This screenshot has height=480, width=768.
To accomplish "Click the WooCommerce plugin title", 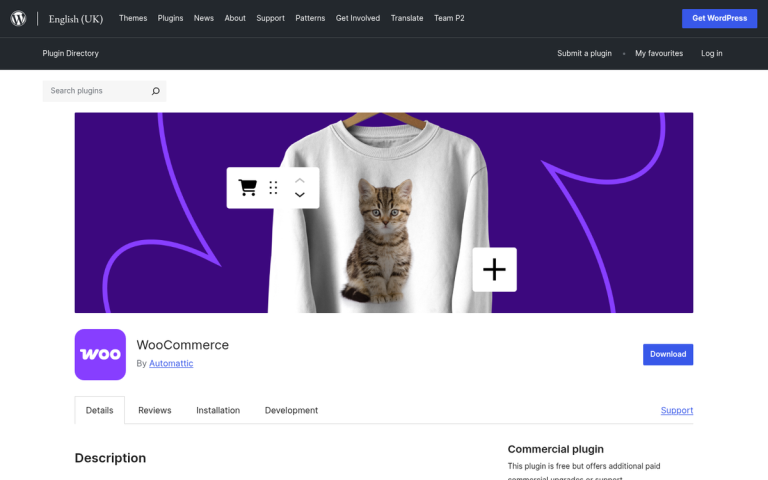I will click(x=183, y=345).
